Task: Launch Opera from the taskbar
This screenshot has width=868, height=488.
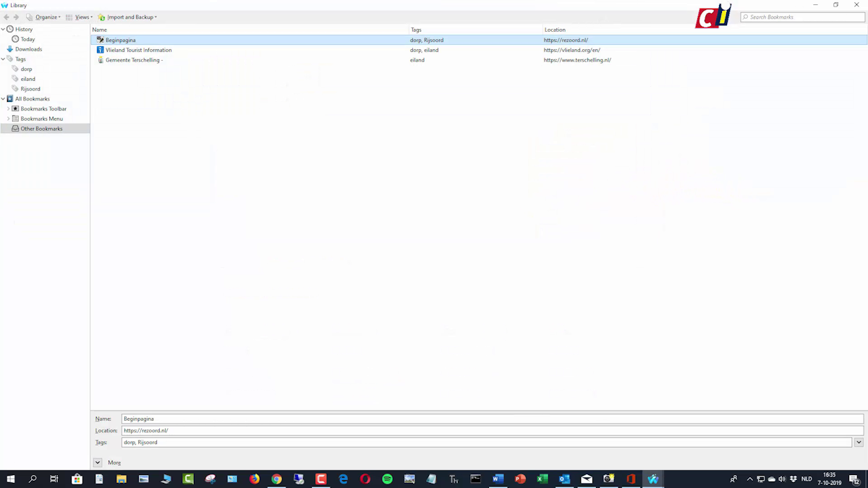Action: pos(365,479)
